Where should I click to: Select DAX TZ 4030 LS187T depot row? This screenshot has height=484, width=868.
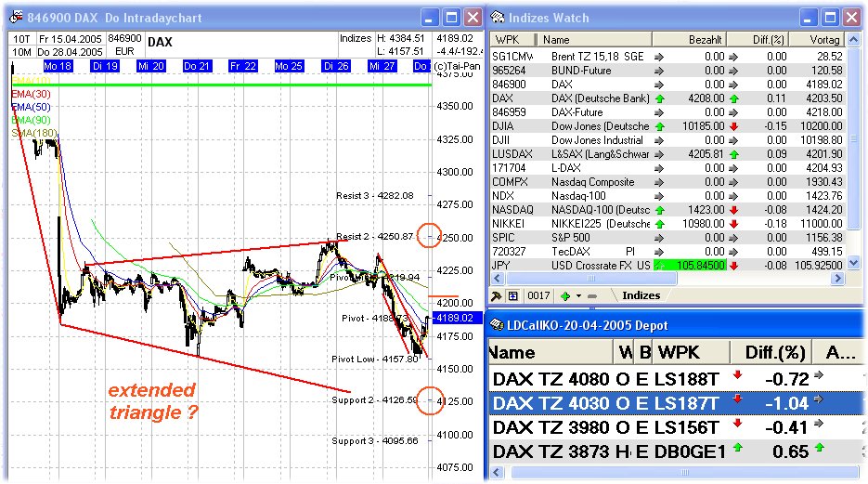coord(677,403)
